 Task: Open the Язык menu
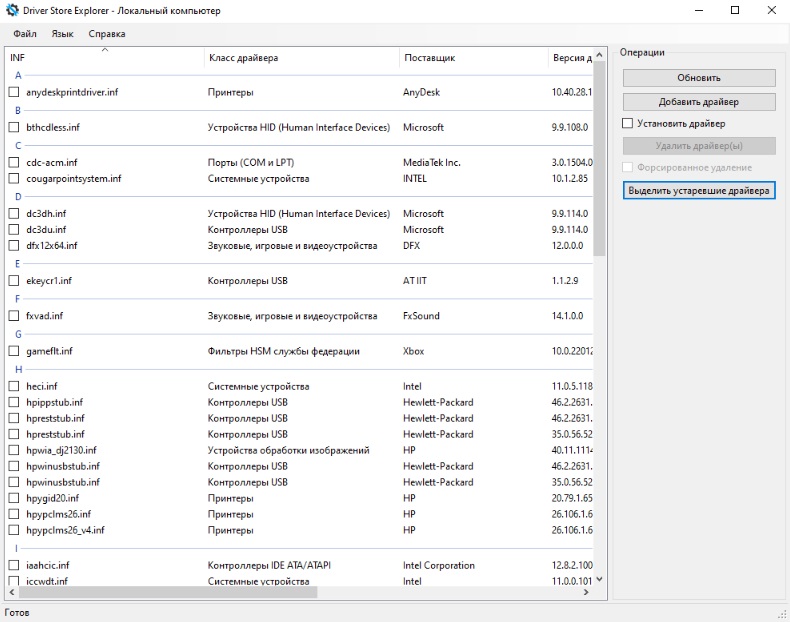click(x=62, y=34)
